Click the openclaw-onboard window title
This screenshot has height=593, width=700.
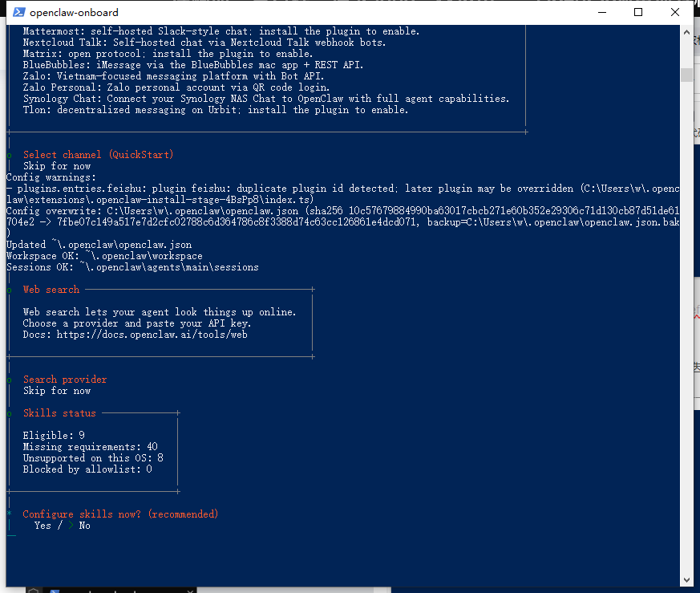coord(74,13)
